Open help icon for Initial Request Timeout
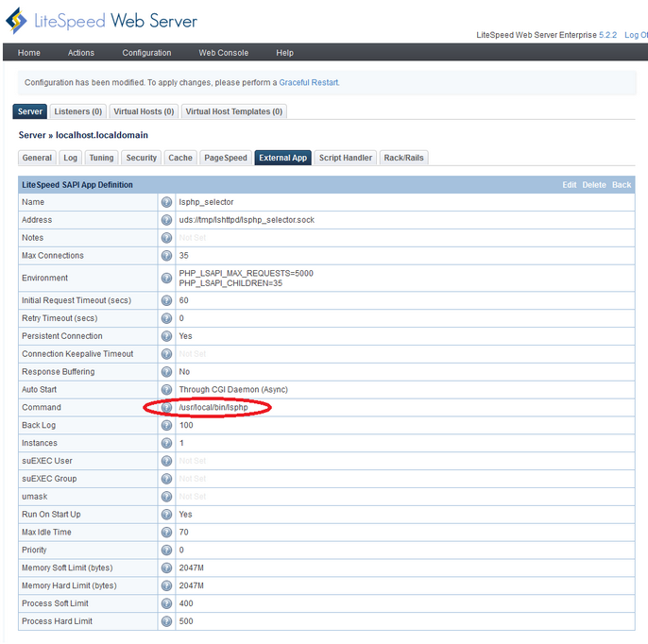Screen dimensions: 648x644 pos(166,300)
